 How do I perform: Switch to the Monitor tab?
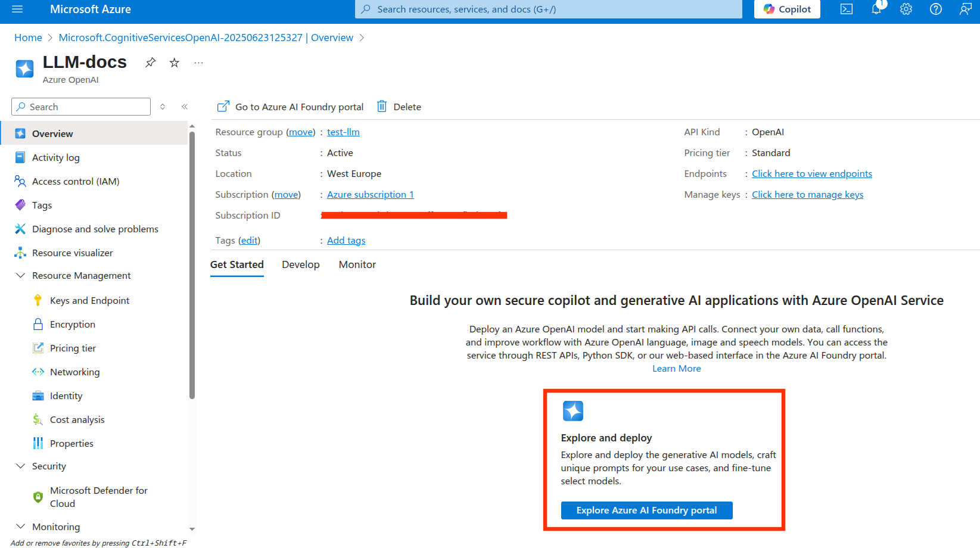[357, 264]
